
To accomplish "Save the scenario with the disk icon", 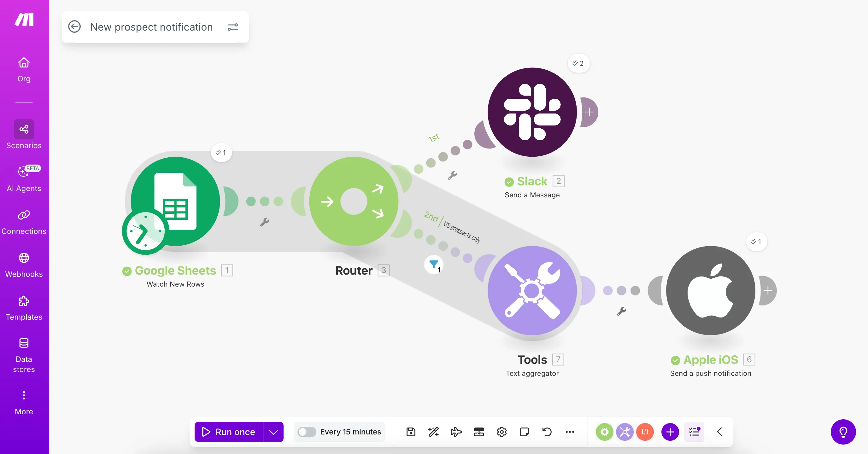I will 411,432.
